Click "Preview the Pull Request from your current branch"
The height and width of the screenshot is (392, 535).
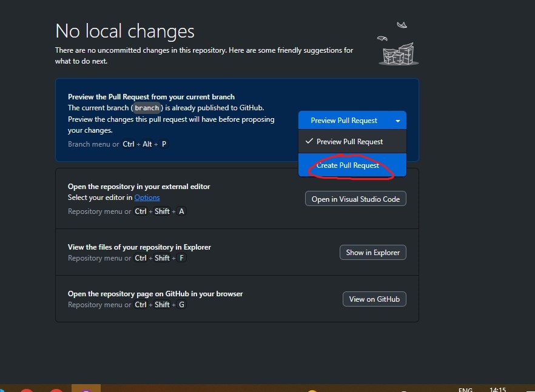click(151, 97)
